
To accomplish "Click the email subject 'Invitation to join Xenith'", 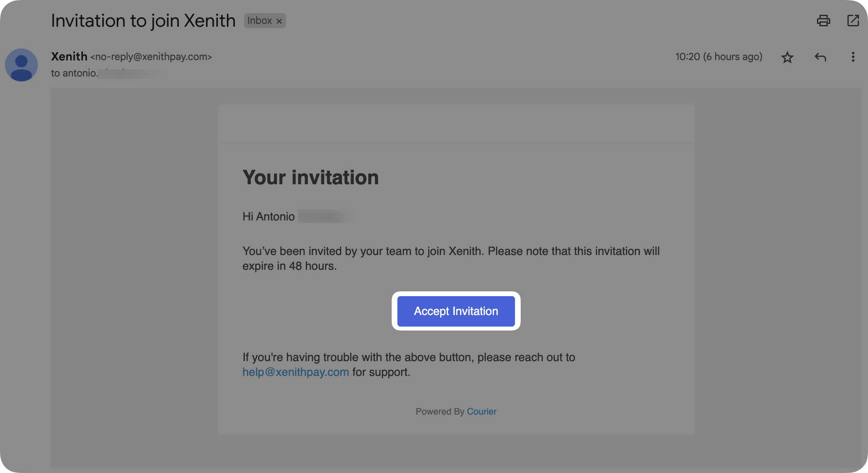I will [143, 21].
